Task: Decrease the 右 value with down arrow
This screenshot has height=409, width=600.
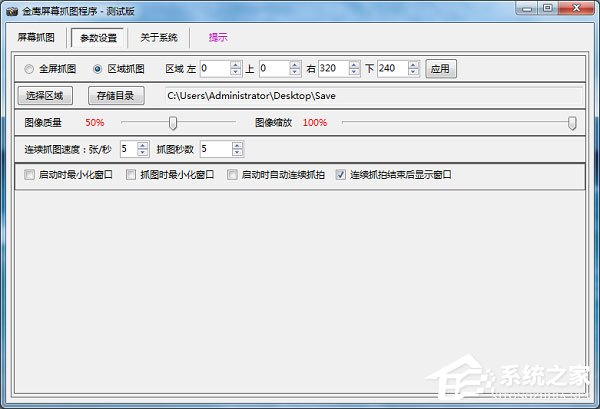Action: tap(354, 73)
